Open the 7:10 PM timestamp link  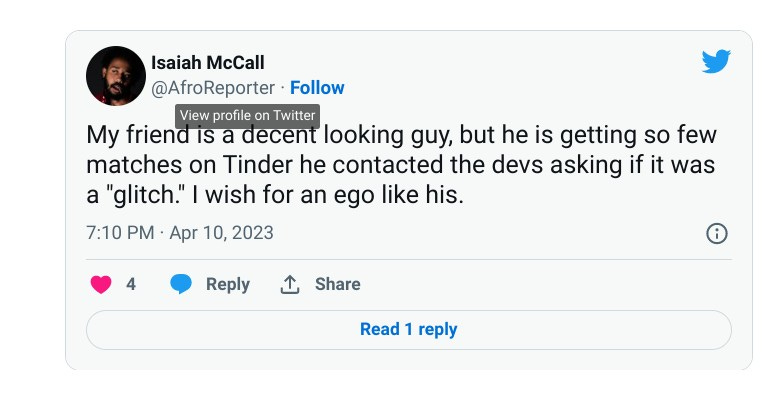click(x=120, y=233)
